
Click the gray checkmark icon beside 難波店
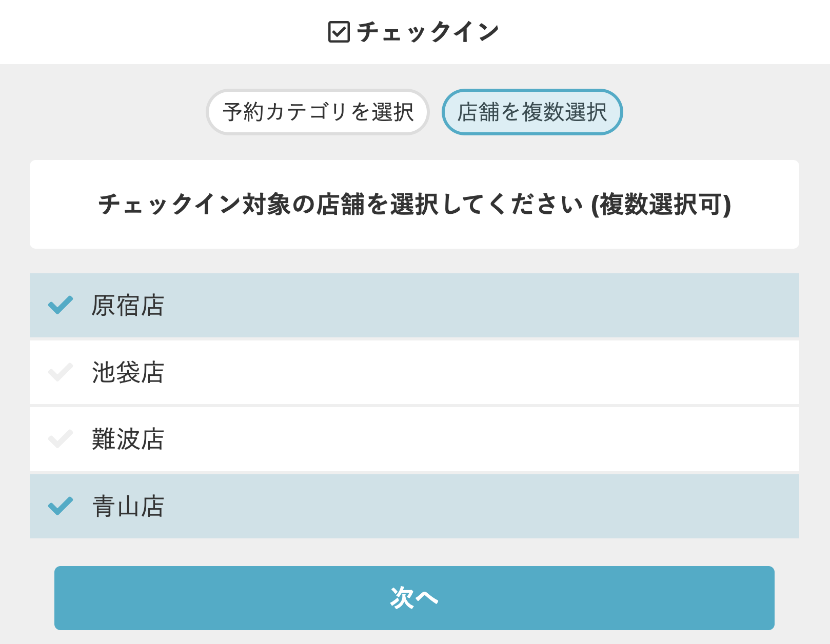(61, 439)
